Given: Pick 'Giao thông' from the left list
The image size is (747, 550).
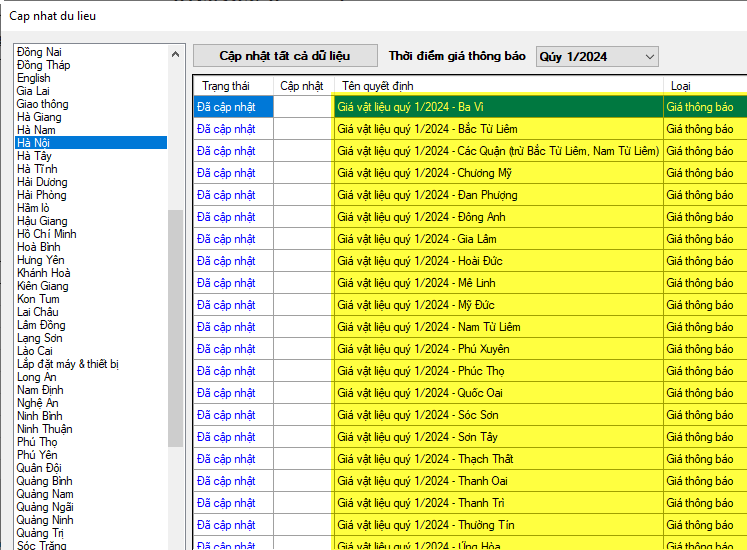Looking at the screenshot, I should pyautogui.click(x=43, y=104).
